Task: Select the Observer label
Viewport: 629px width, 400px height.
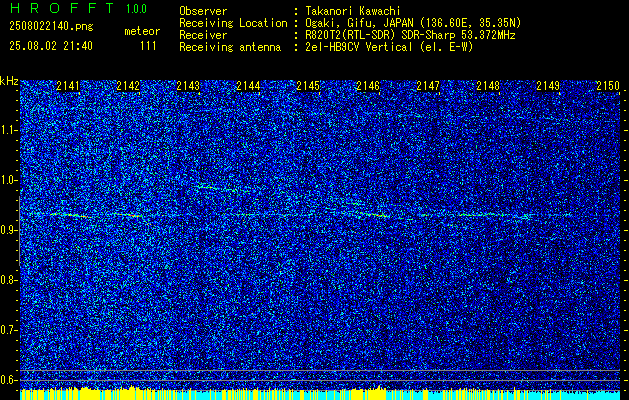Action: coord(203,12)
